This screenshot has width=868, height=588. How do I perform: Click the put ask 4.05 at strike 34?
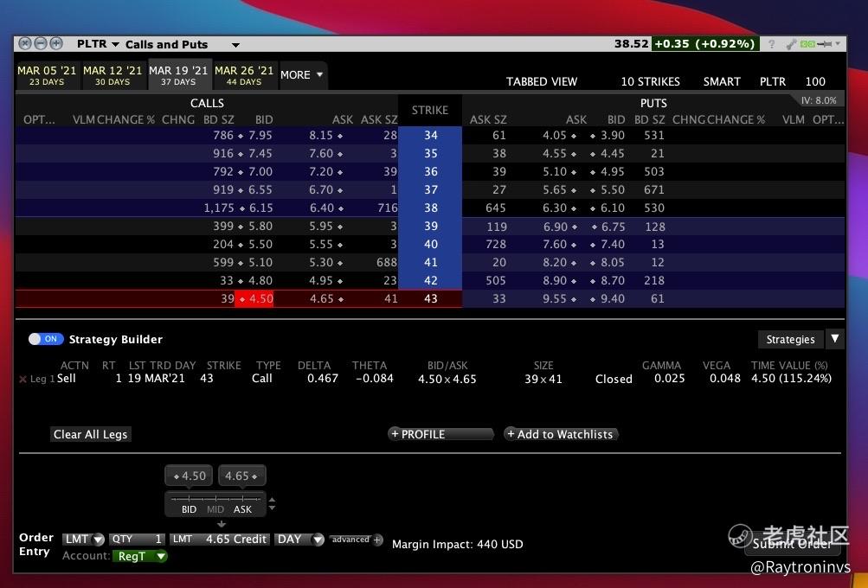point(555,136)
